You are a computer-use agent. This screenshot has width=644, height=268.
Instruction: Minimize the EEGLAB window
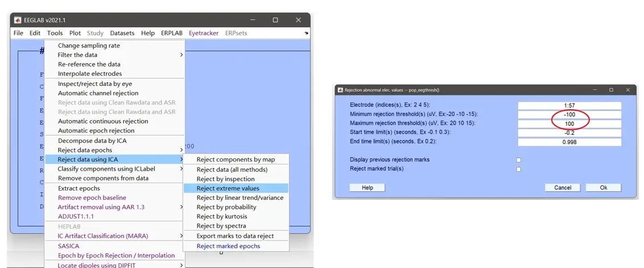coord(252,20)
